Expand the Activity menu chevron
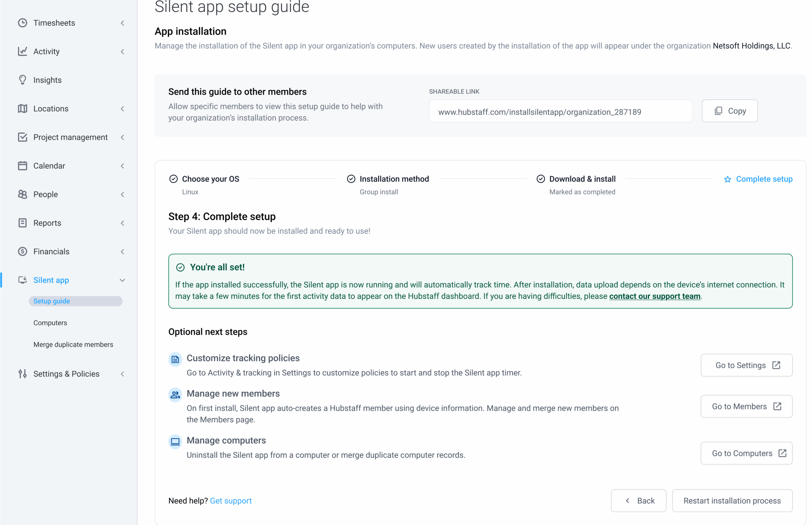This screenshot has width=812, height=525. (122, 51)
